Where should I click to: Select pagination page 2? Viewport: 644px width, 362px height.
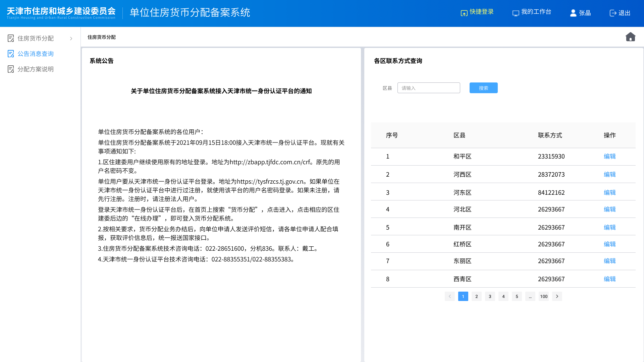tap(477, 296)
